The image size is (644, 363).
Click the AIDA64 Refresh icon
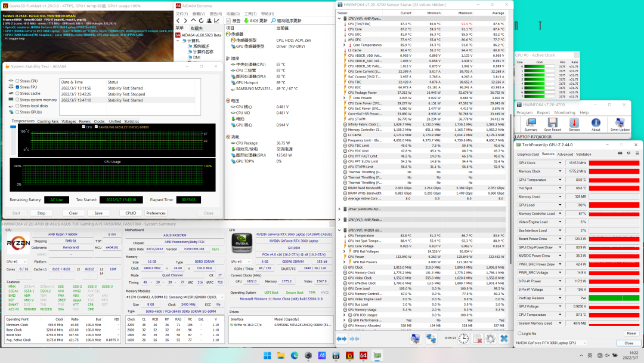coord(202,20)
